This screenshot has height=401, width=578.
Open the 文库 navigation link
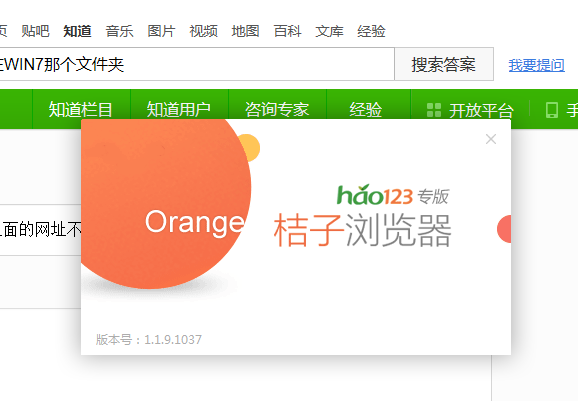point(329,31)
